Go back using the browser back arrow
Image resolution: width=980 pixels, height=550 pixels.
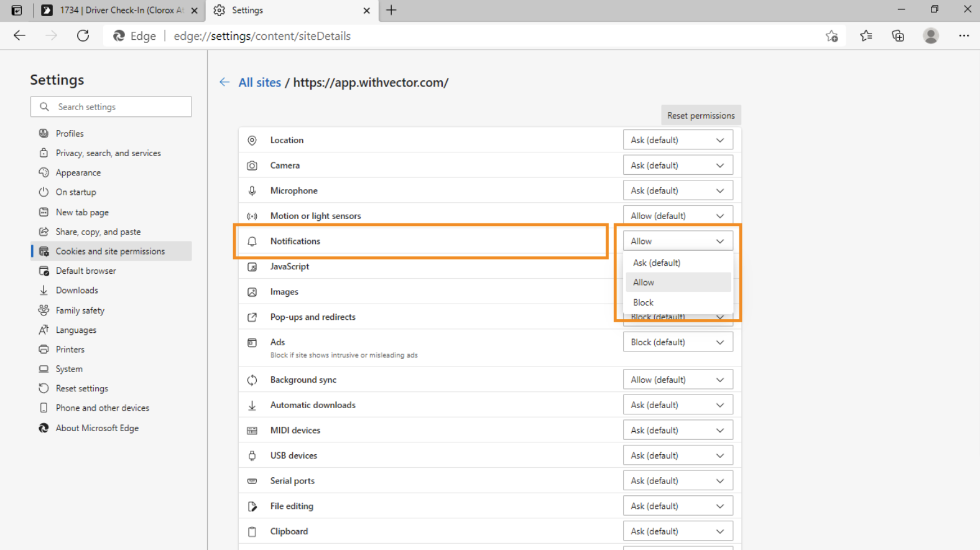point(19,35)
